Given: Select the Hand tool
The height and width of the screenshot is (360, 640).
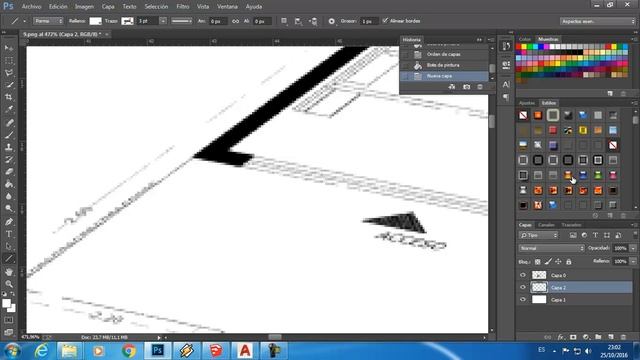Looking at the screenshot, I should click(9, 271).
